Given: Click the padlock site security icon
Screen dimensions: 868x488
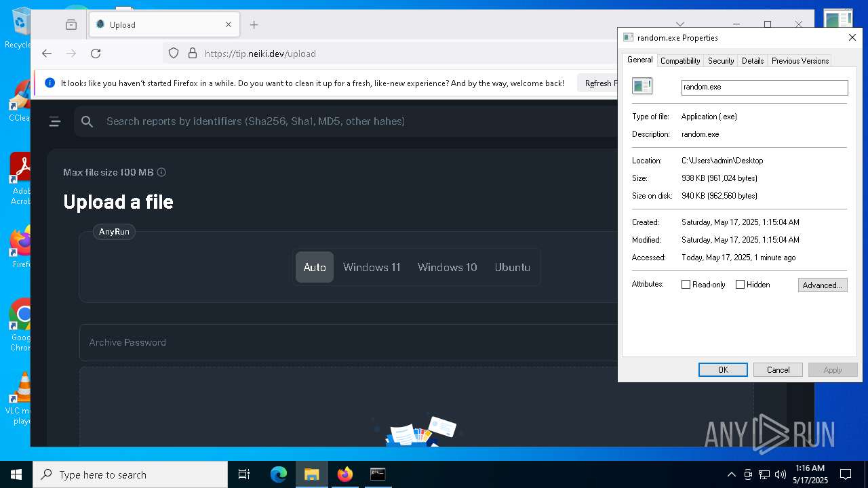Looking at the screenshot, I should click(x=193, y=54).
